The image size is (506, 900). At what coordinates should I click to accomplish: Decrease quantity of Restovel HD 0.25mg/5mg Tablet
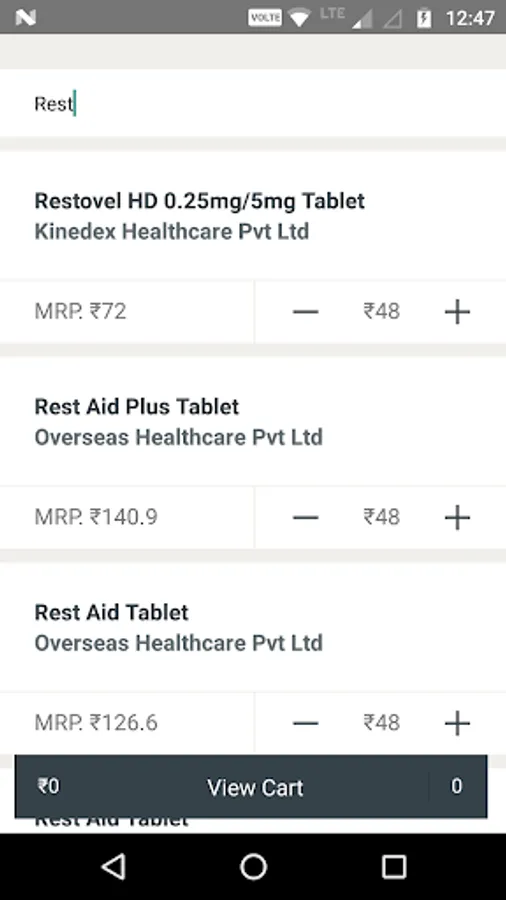point(305,312)
